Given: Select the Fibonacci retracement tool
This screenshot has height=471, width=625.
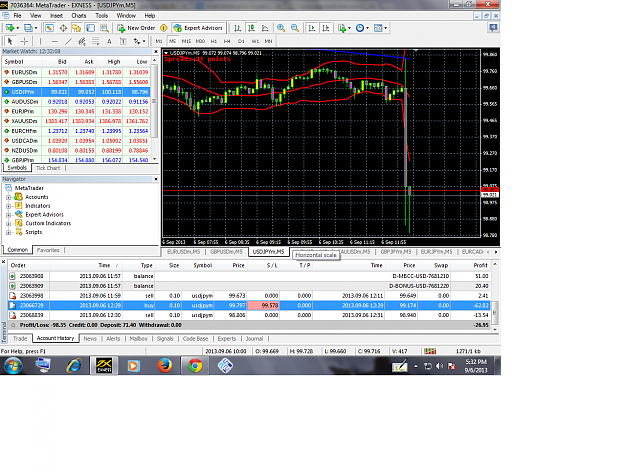Looking at the screenshot, I should pos(96,41).
